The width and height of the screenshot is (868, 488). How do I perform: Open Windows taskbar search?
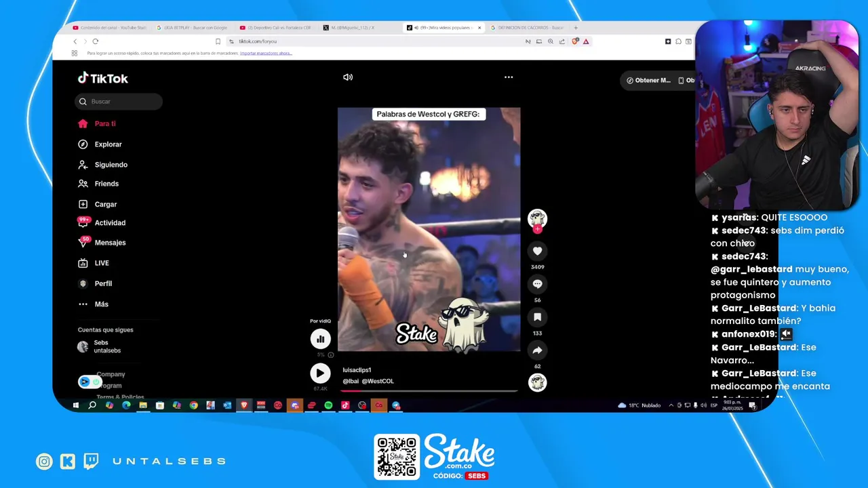click(x=92, y=405)
